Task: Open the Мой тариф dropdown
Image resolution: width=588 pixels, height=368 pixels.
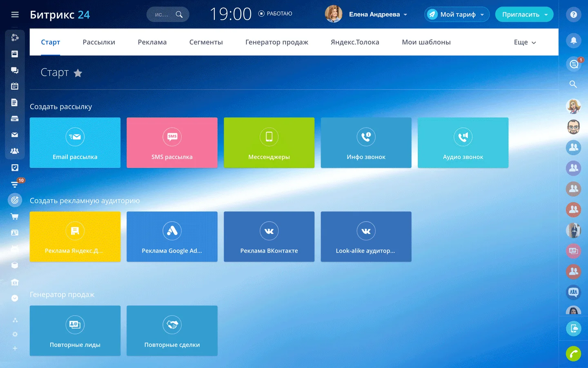Action: tap(457, 14)
